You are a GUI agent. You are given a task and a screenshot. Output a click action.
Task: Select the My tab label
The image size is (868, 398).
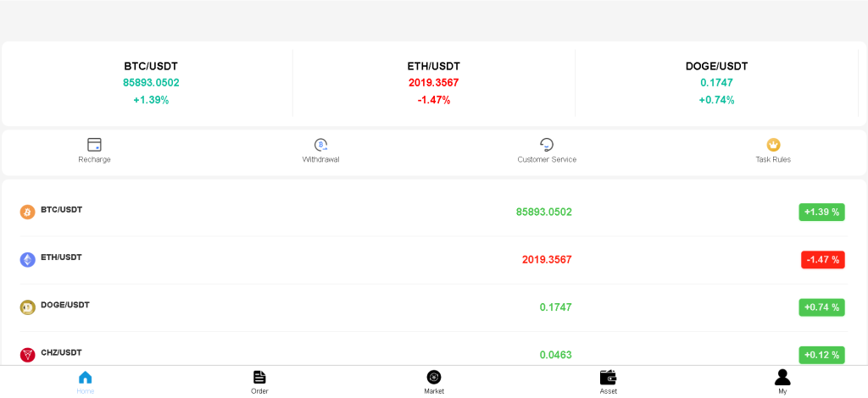(x=782, y=391)
